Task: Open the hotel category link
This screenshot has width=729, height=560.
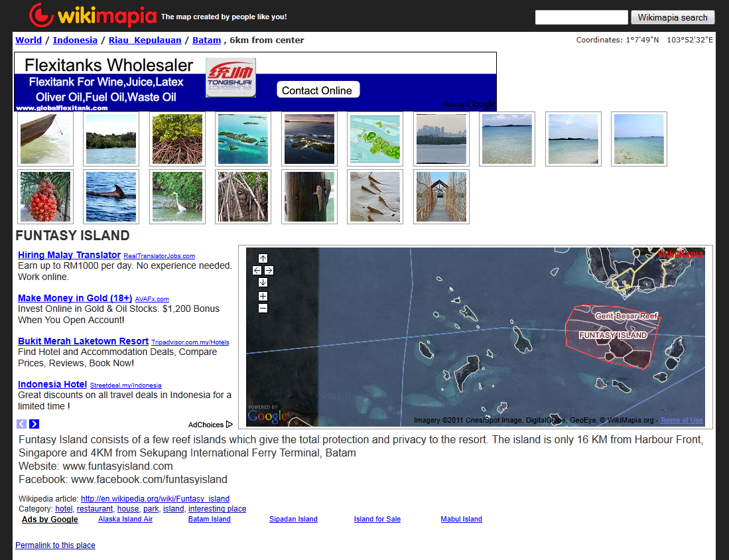Action: pos(64,509)
